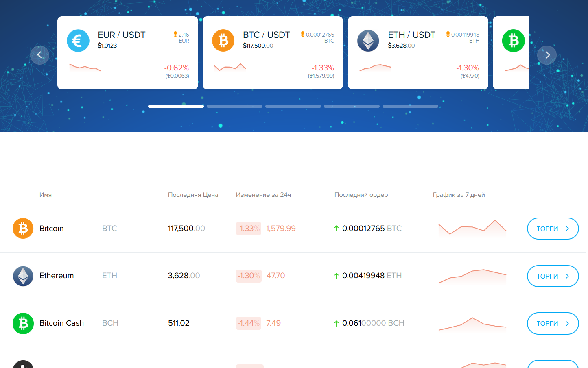Click the BTC ticker in Bitcoin row
This screenshot has height=368, width=588.
(109, 228)
